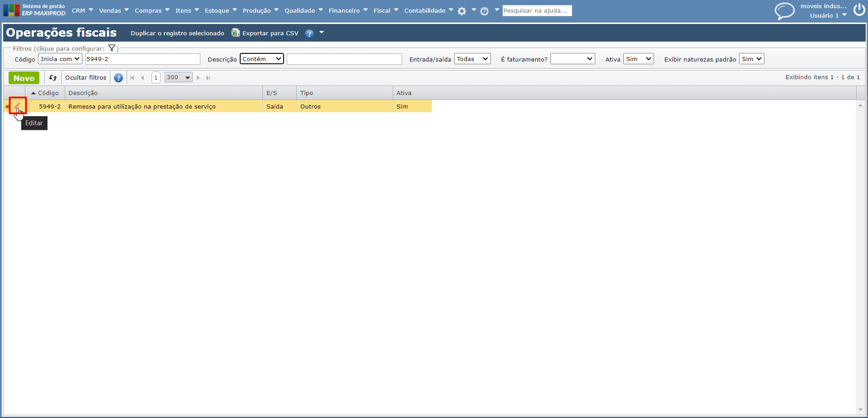The image size is (868, 418).
Task: Open the Vendas menu
Action: coord(114,10)
